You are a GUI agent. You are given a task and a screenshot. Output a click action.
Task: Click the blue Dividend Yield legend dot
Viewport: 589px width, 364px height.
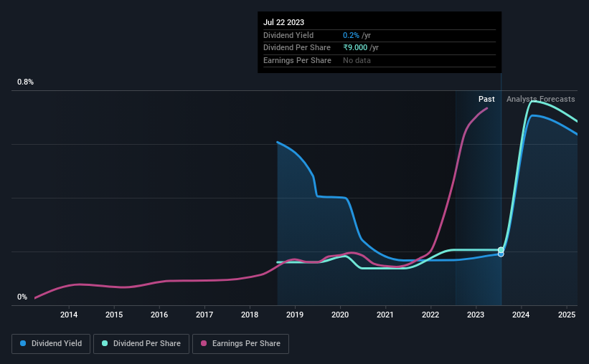pyautogui.click(x=23, y=343)
